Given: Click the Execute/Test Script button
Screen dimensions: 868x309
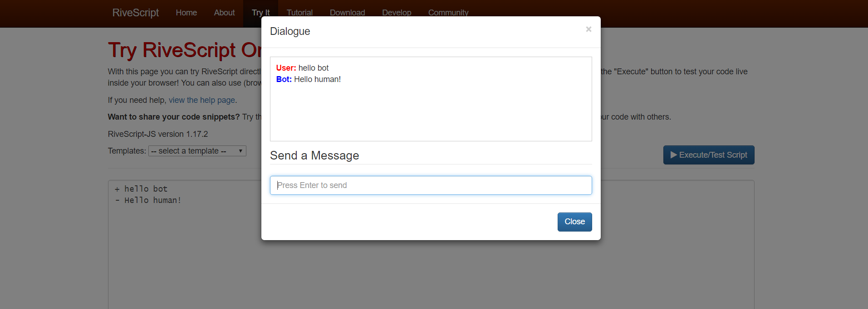Looking at the screenshot, I should tap(709, 155).
